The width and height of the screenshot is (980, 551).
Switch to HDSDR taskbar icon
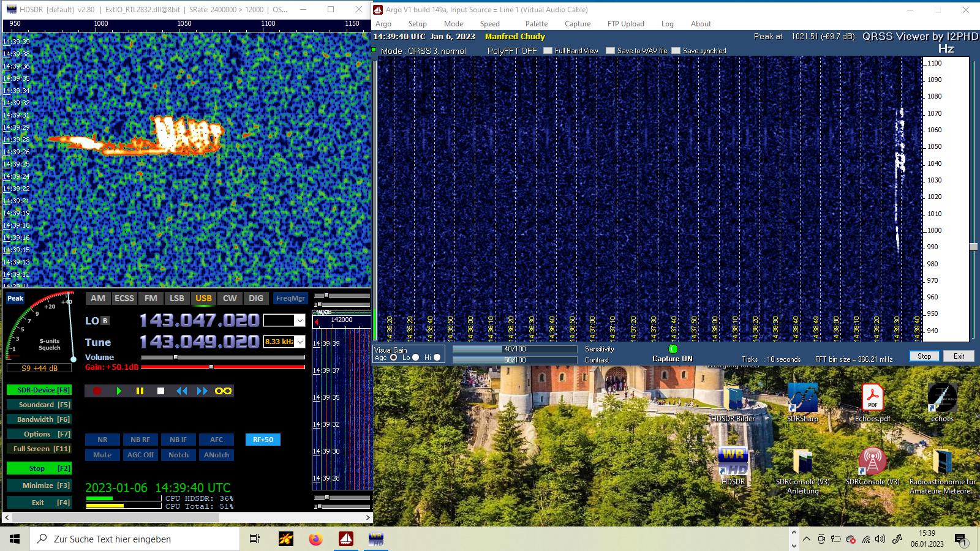coord(376,539)
